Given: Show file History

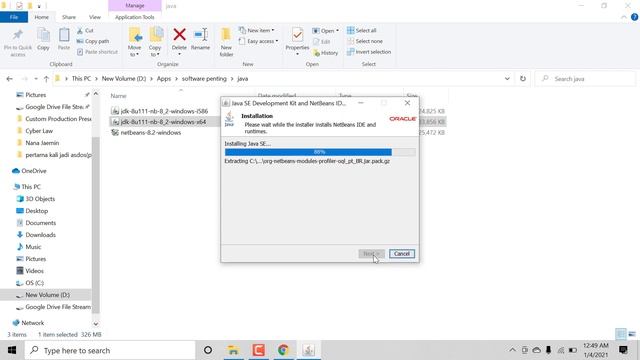Looking at the screenshot, I should pyautogui.click(x=326, y=53).
